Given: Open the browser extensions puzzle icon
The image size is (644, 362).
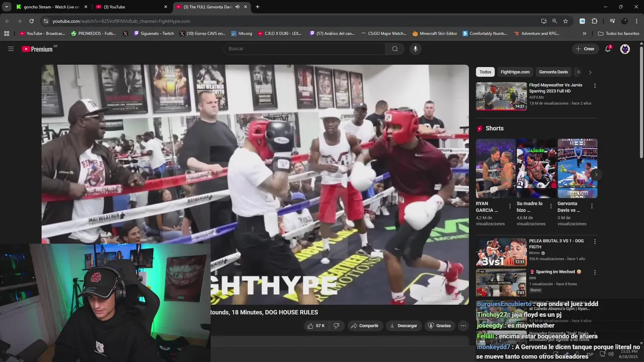Looking at the screenshot, I should (x=594, y=21).
